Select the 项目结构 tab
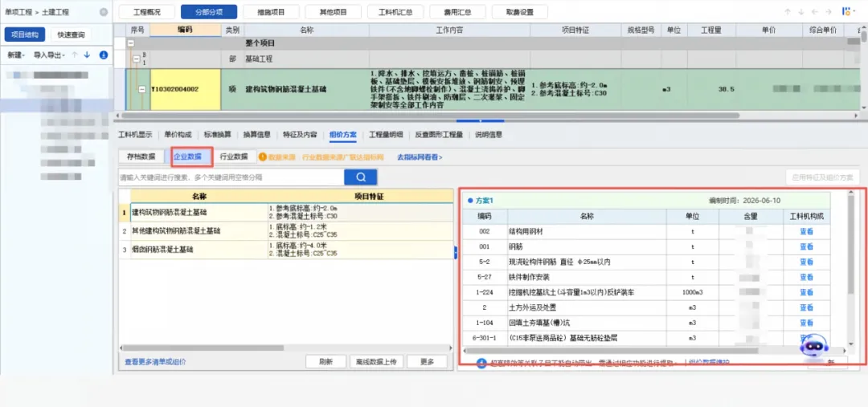Image resolution: width=868 pixels, height=407 pixels. 25,35
